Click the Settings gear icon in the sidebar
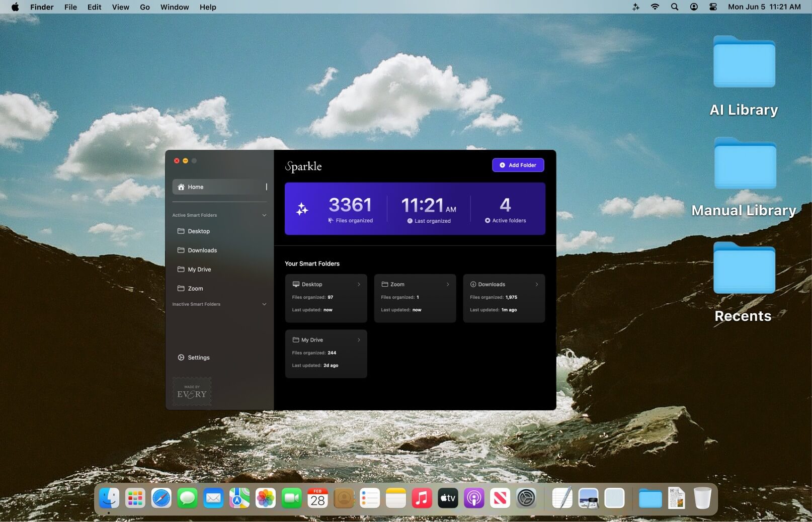 tap(181, 358)
